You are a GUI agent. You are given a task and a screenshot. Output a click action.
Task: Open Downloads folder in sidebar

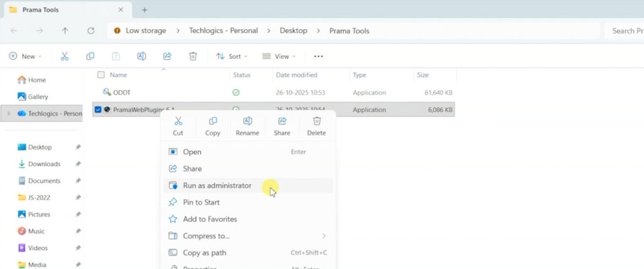tap(44, 164)
